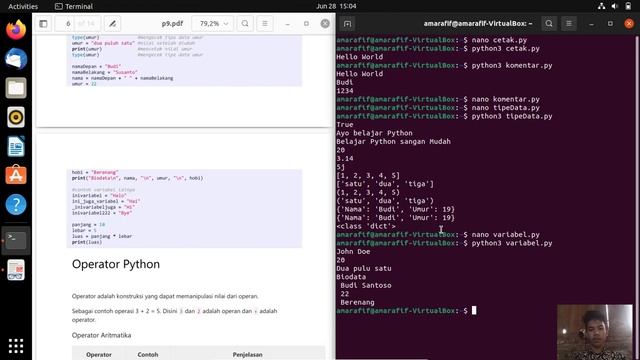The height and width of the screenshot is (360, 640).
Task: Launch LibreOffice Writer from the dock
Action: pyautogui.click(x=16, y=147)
